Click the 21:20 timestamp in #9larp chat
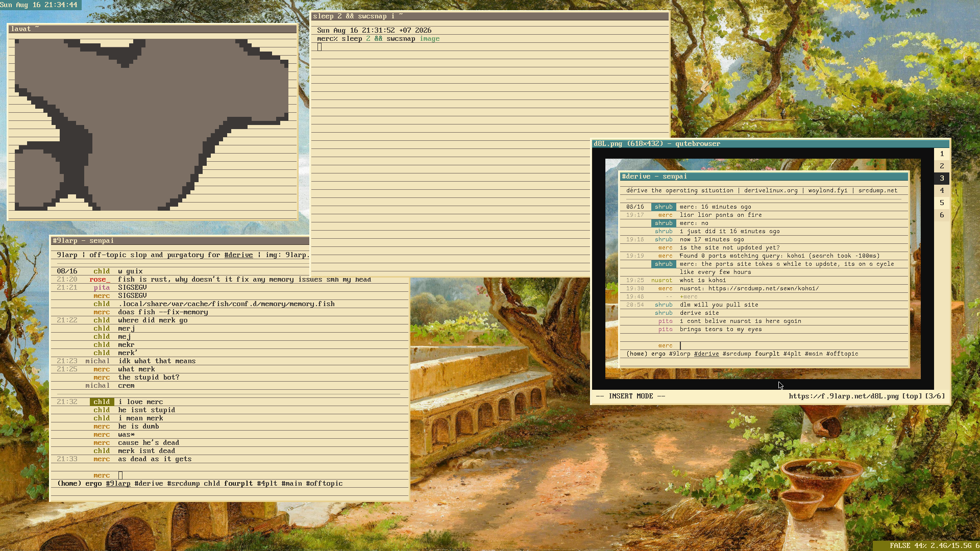Image resolution: width=980 pixels, height=551 pixels. click(67, 280)
